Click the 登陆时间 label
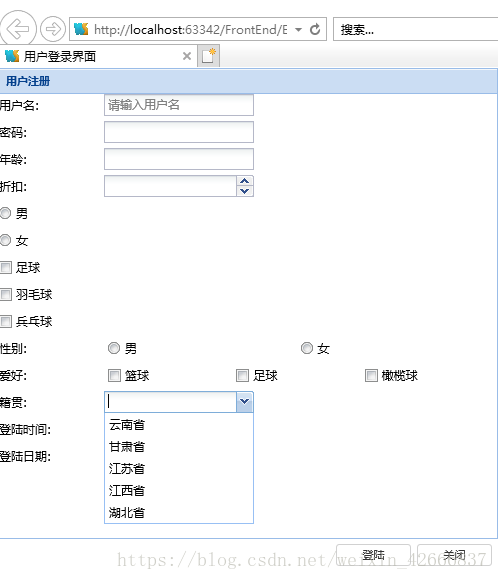Screen dimensions: 498x580 [x=25, y=429]
